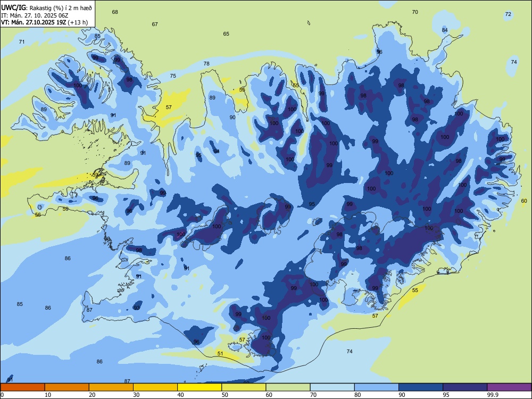Select the bright yellow 40–50 legend swatch
Screen dimensions: 532x399
199,387
